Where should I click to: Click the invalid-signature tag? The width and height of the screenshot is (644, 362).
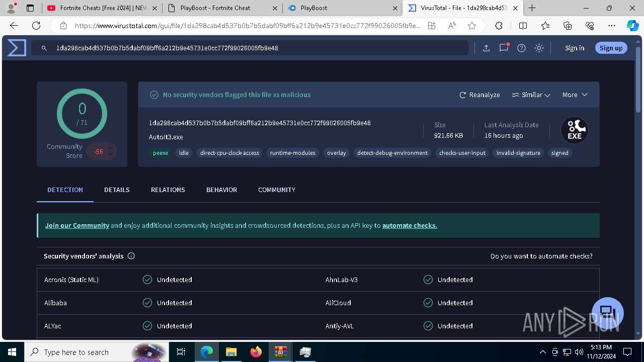518,153
